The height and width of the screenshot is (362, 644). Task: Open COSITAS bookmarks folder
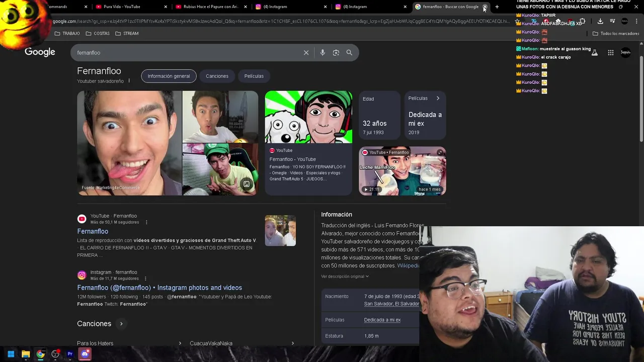tap(98, 33)
